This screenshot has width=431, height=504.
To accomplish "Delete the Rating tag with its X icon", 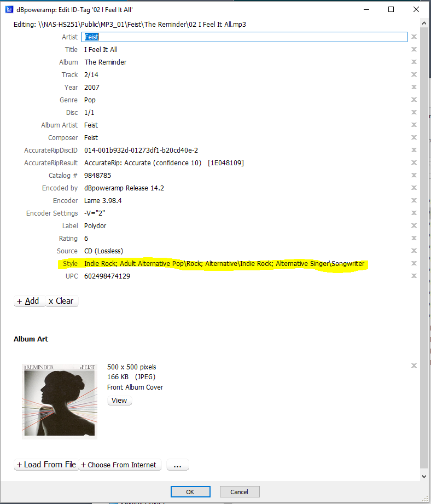I will click(414, 238).
